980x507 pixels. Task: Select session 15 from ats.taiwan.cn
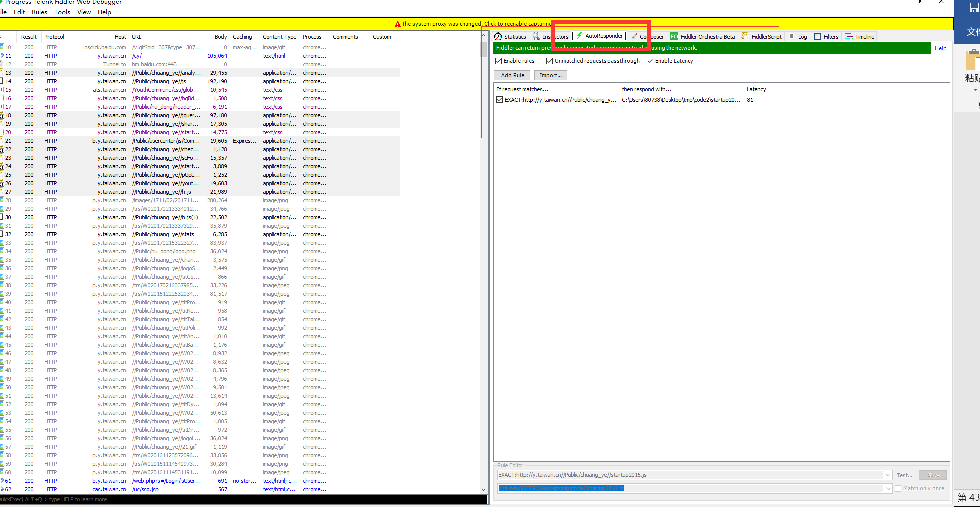pos(200,90)
